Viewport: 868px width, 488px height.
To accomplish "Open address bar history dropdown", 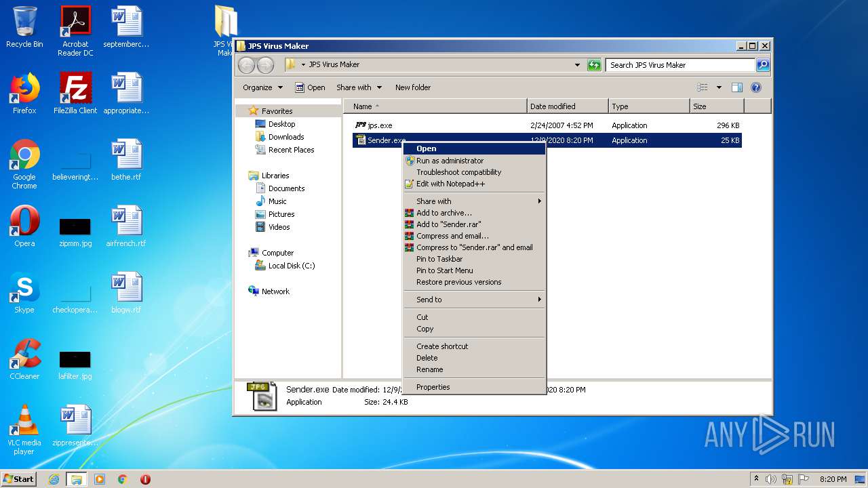I will coord(577,65).
